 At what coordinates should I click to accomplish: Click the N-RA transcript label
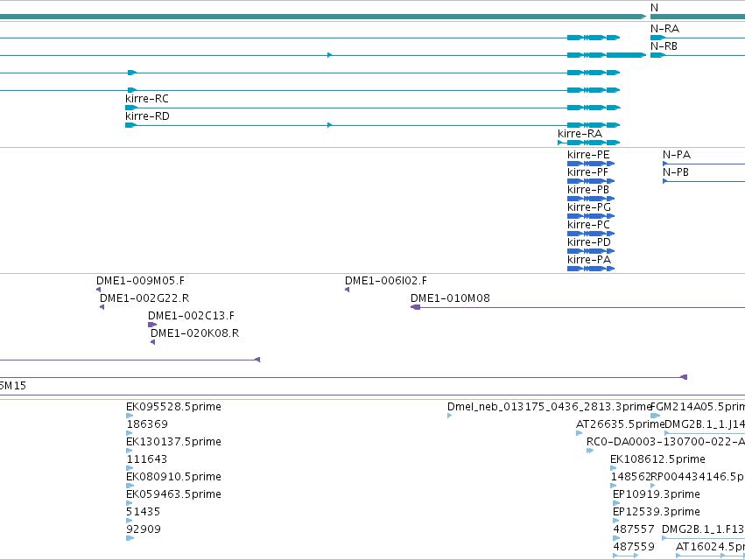click(664, 29)
